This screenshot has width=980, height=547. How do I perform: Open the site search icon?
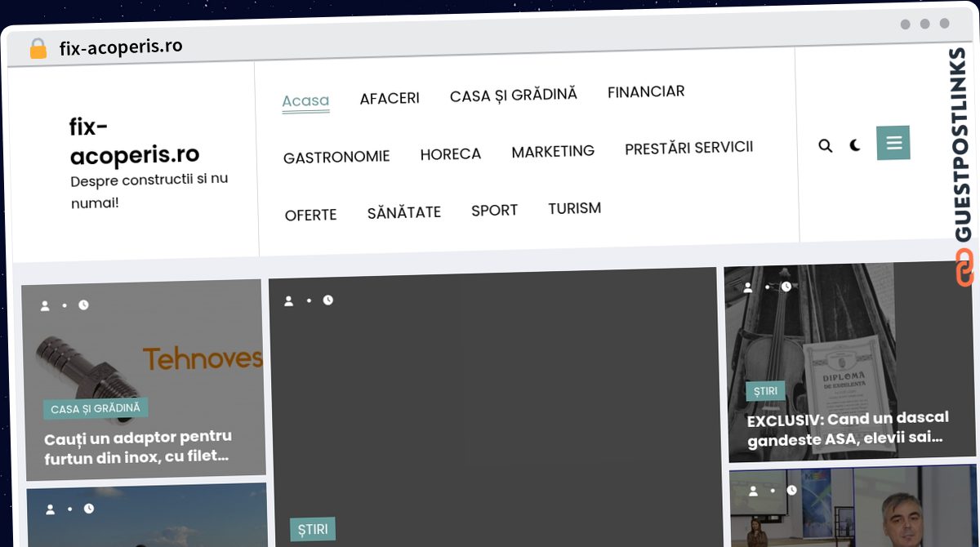pos(826,145)
